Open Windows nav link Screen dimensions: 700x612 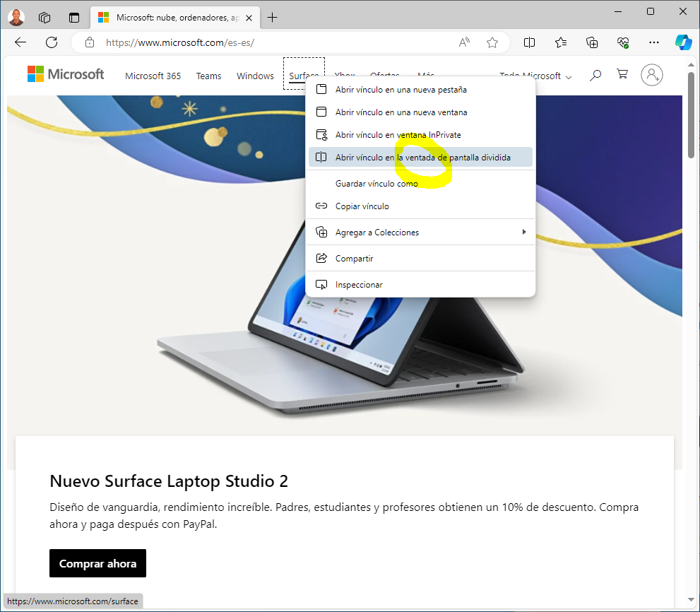[255, 76]
